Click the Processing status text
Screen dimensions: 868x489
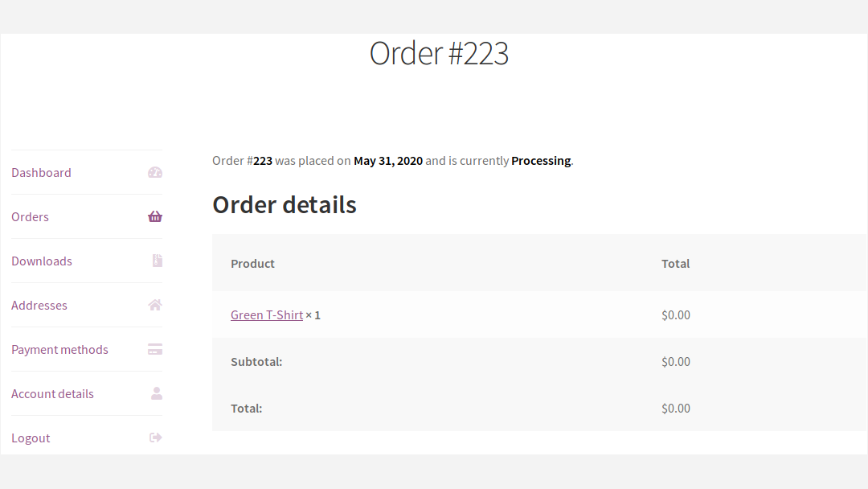coord(541,161)
